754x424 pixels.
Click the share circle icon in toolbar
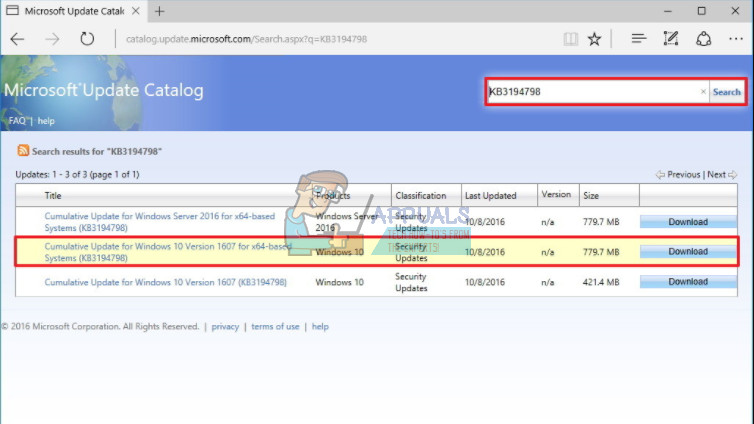(x=704, y=39)
